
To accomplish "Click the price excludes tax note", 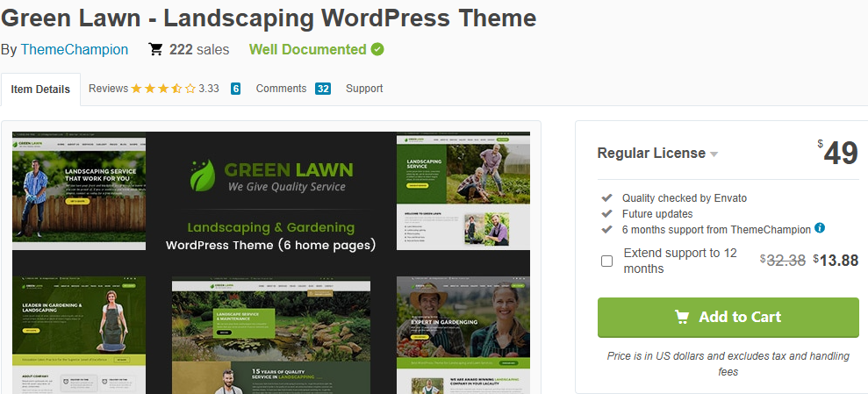I will pos(728,363).
